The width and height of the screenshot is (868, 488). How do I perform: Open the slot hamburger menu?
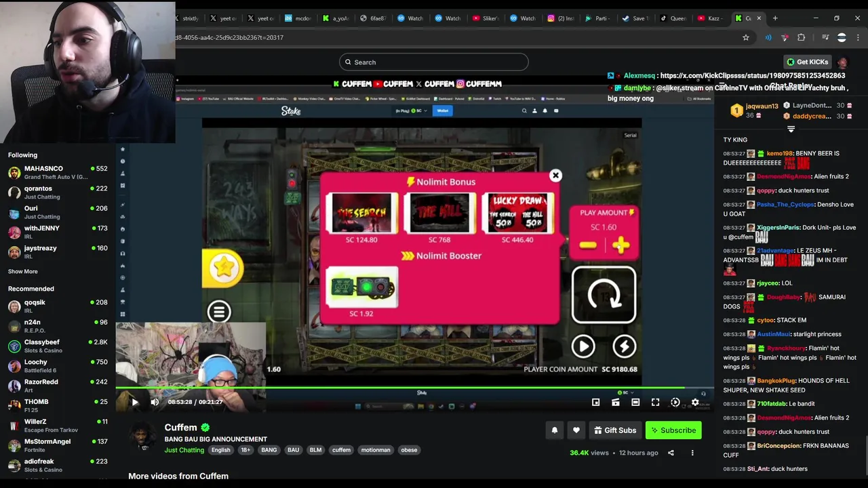point(218,312)
